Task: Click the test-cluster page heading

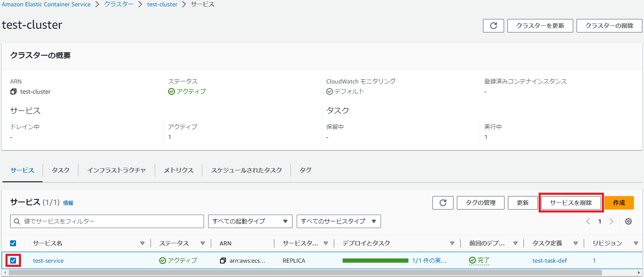Action: [x=32, y=24]
